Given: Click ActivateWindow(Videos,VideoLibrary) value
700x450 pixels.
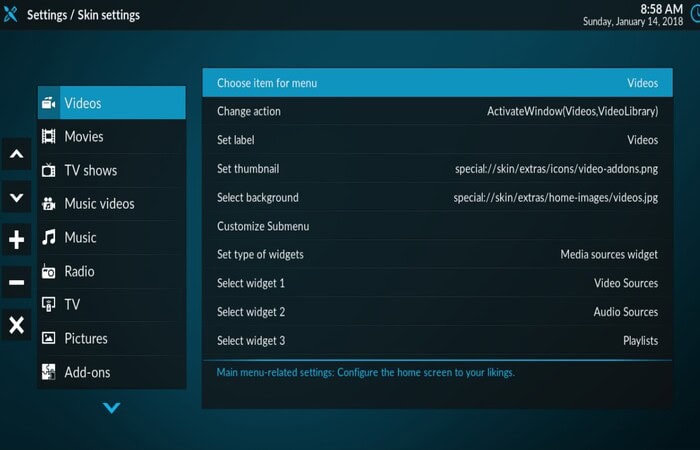Looking at the screenshot, I should point(572,111).
